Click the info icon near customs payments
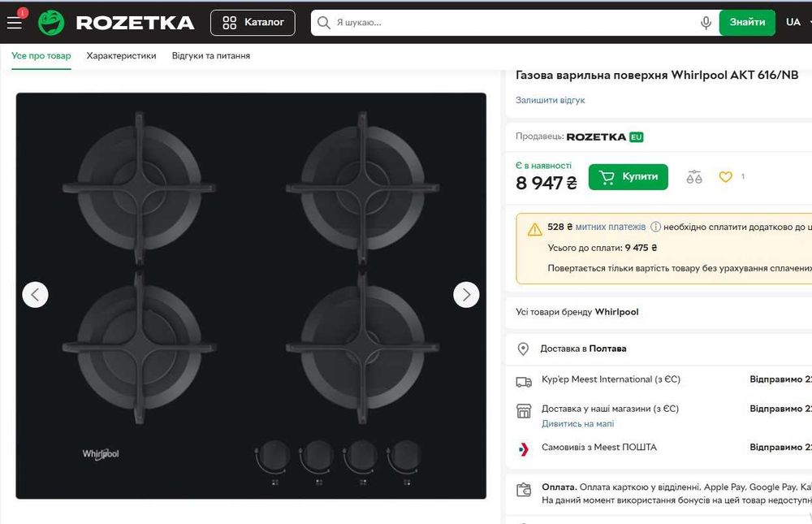The image size is (812, 524). [x=655, y=227]
